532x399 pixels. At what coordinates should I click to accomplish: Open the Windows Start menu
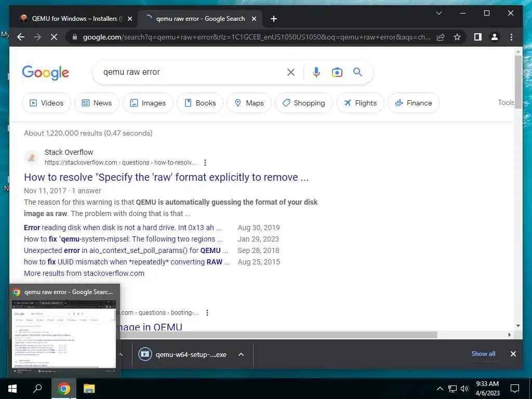[12, 389]
